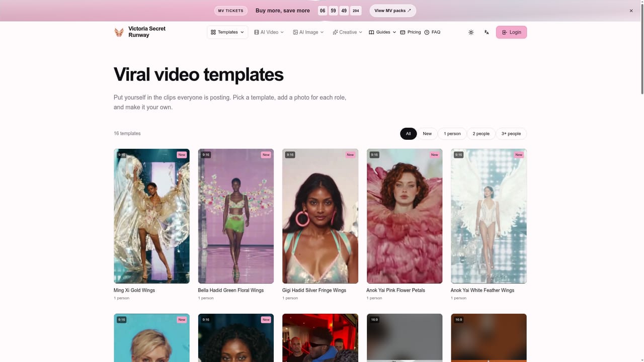Click the FAQ question-mark icon

click(427, 32)
